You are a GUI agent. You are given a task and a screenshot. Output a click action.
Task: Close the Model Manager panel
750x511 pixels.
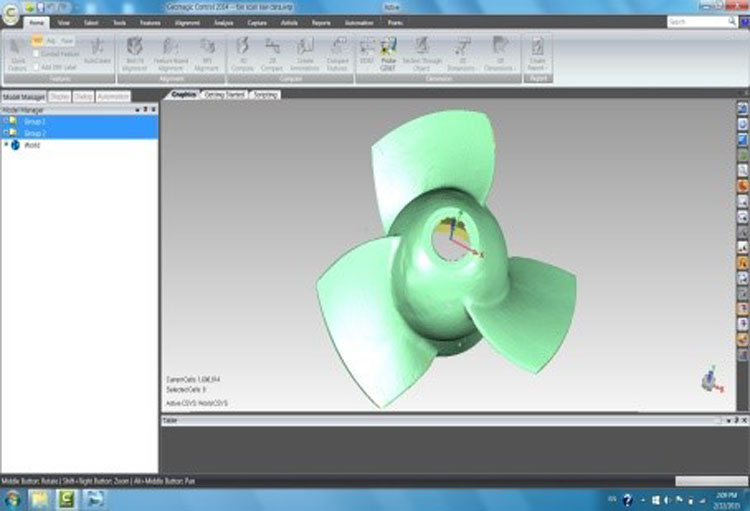tap(154, 110)
